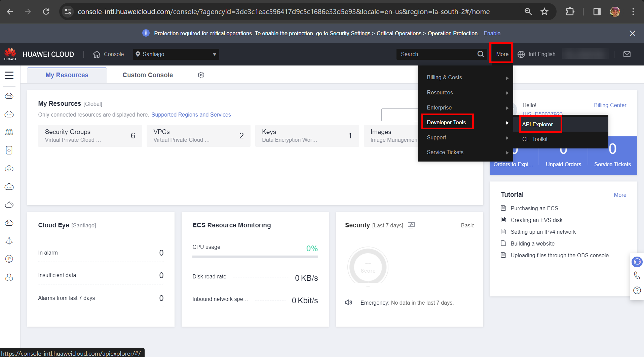
Task: Open the hamburger menu in sidebar
Action: [x=9, y=75]
